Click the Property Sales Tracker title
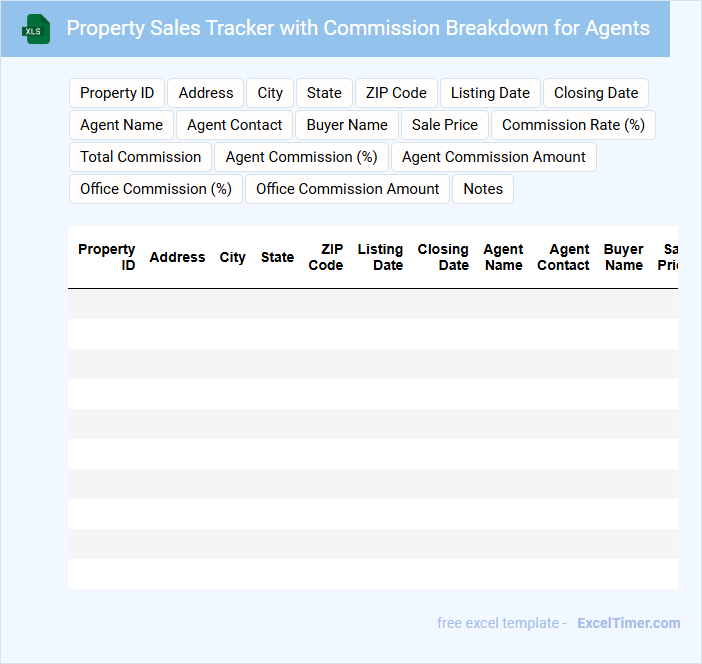This screenshot has height=664, width=702. click(x=358, y=28)
